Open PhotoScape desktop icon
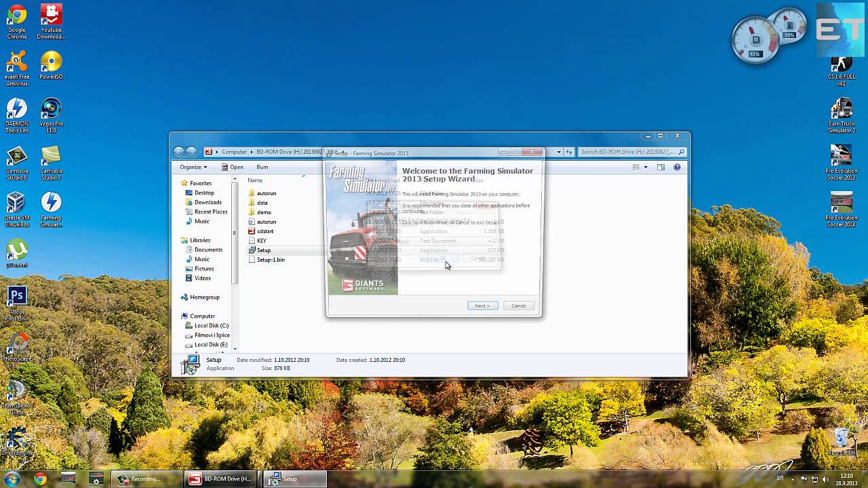This screenshot has width=868, height=488. (x=16, y=348)
